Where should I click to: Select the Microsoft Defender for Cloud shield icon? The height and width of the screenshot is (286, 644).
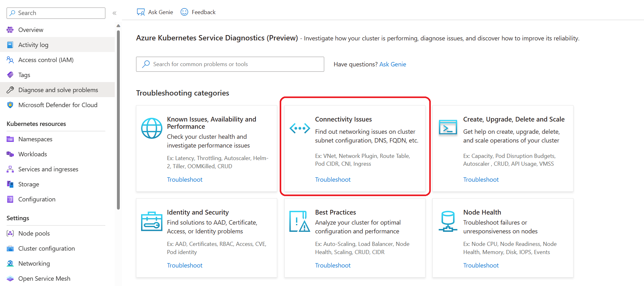click(10, 105)
